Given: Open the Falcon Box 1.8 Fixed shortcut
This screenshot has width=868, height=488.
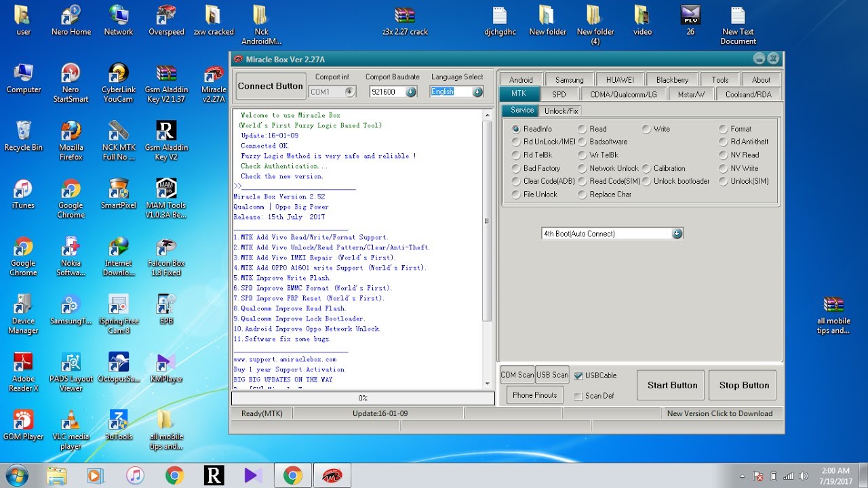Looking at the screenshot, I should (166, 257).
